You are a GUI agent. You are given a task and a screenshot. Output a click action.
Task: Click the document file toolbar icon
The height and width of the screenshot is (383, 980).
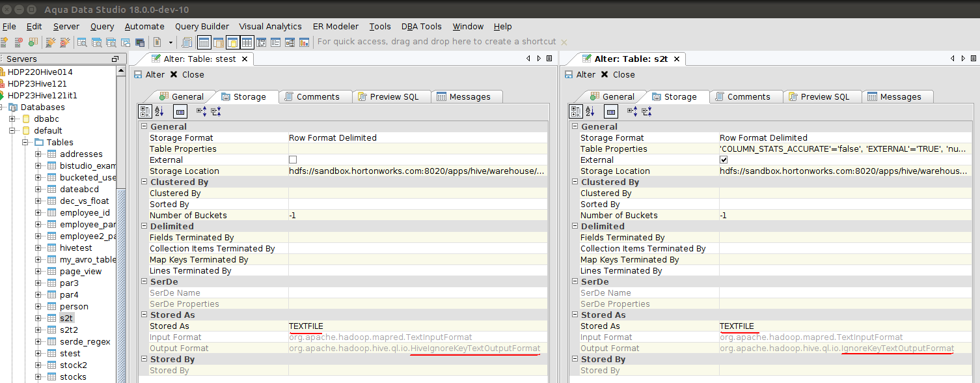point(157,42)
